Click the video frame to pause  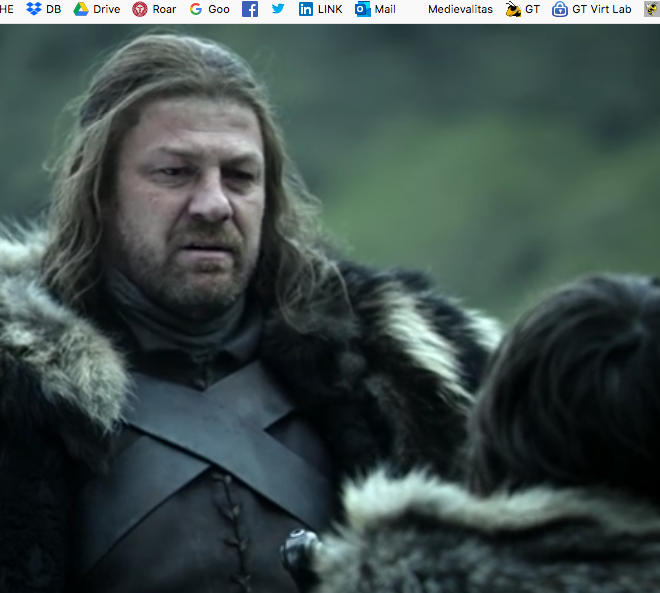330,308
